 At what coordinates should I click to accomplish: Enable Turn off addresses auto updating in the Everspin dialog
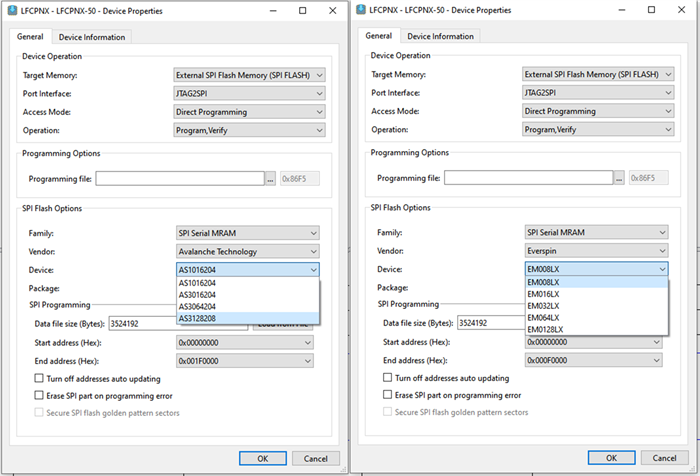(x=388, y=378)
